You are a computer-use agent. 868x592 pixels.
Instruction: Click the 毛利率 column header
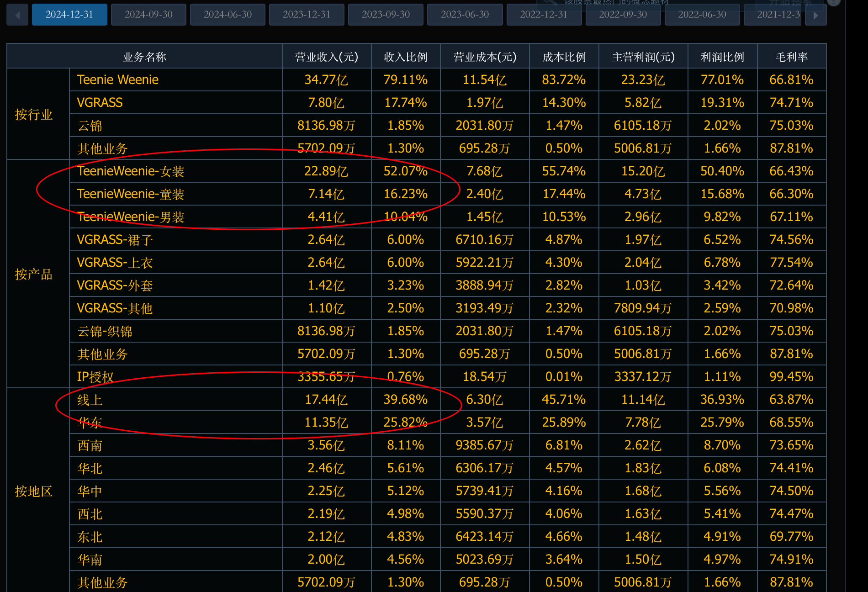(x=792, y=57)
